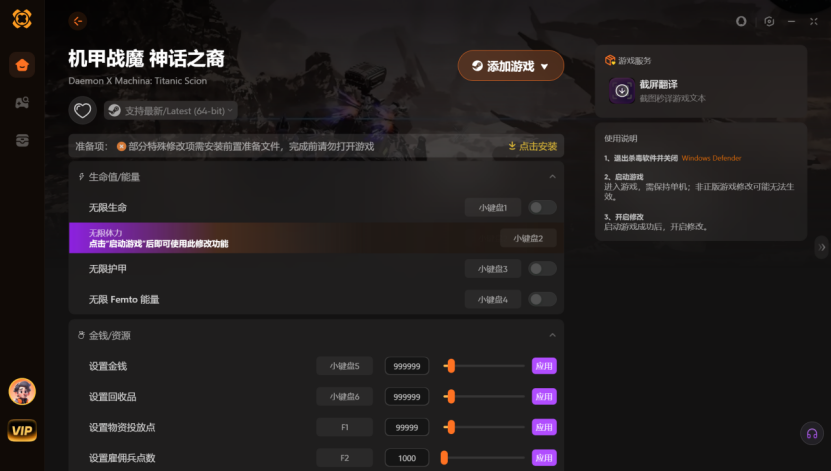Click the 设置金钱 slider handle
The image size is (831, 471).
451,366
